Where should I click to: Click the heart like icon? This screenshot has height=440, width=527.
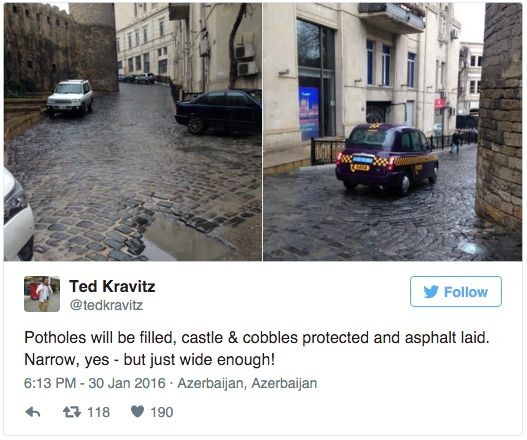point(137,411)
